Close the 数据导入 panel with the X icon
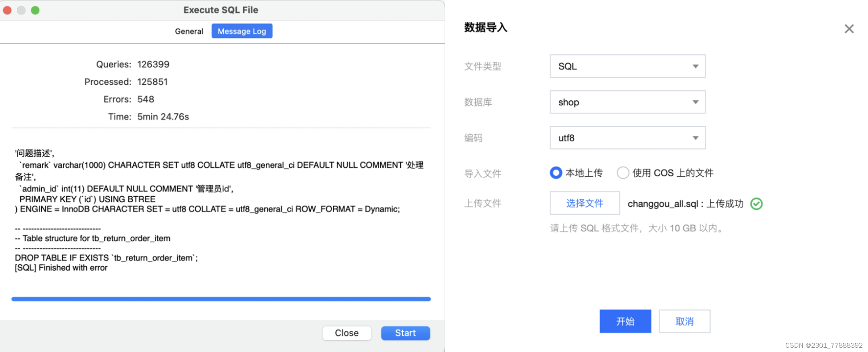The height and width of the screenshot is (352, 868). pyautogui.click(x=849, y=29)
